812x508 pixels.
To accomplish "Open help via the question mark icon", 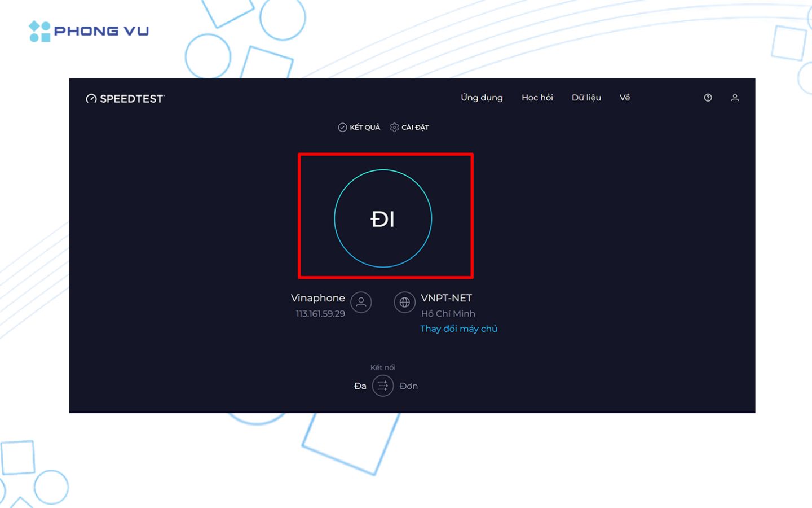I will tap(708, 98).
